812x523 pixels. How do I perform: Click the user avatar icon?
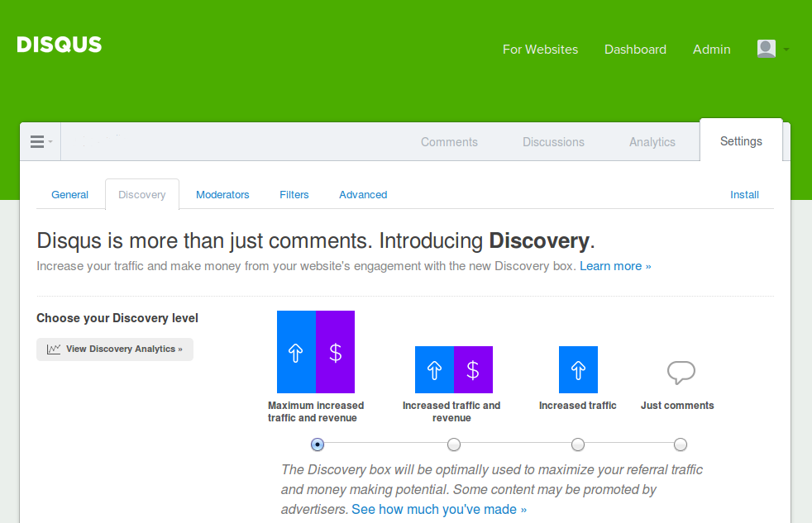[767, 49]
